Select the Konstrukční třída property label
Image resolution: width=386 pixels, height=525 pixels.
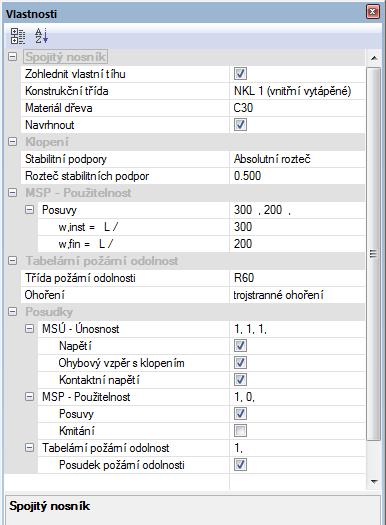point(67,91)
